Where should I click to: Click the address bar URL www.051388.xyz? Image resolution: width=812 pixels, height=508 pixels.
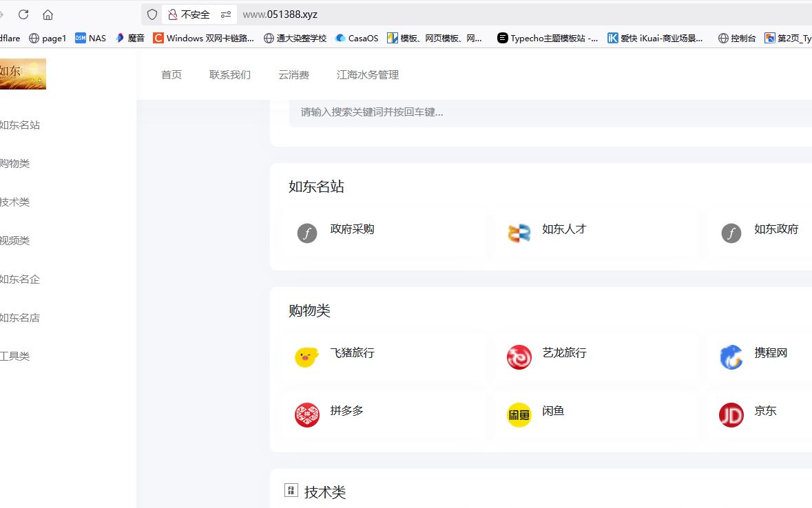280,14
